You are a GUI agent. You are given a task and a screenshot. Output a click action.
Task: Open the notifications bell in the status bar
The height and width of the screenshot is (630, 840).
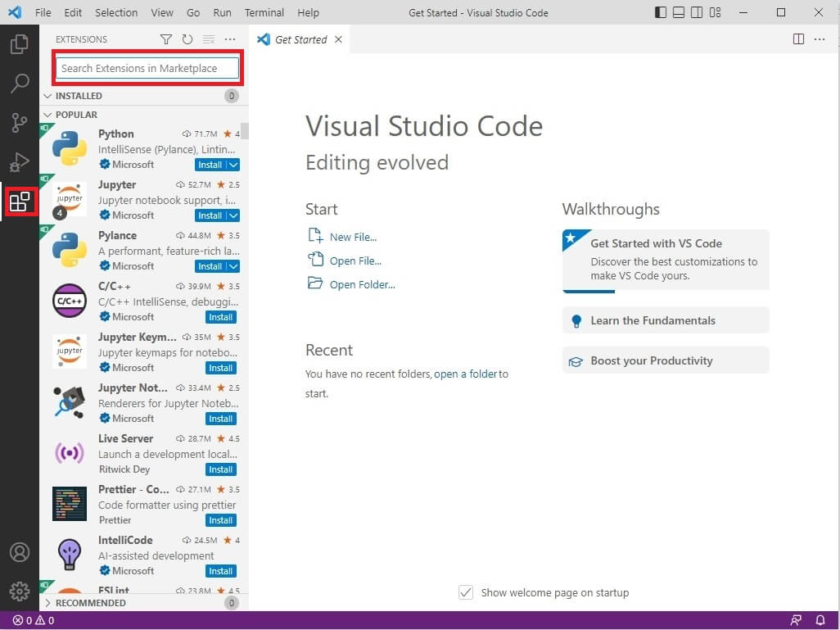point(821,620)
